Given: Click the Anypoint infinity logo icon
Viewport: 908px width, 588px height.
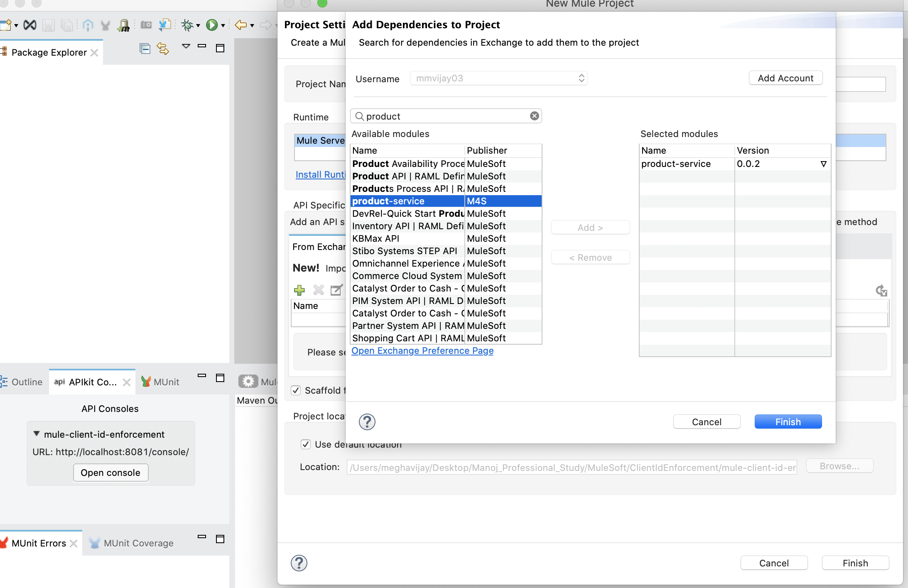Looking at the screenshot, I should click(x=30, y=25).
